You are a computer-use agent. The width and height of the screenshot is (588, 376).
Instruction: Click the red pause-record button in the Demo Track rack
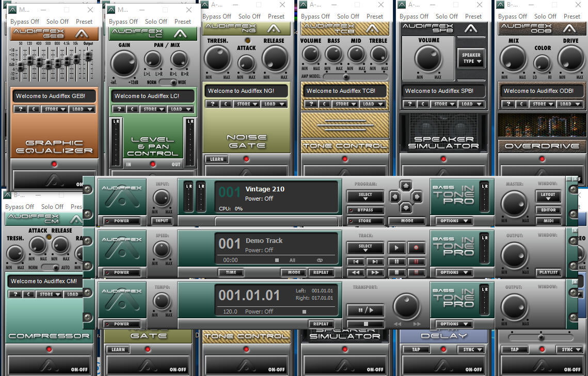click(416, 261)
